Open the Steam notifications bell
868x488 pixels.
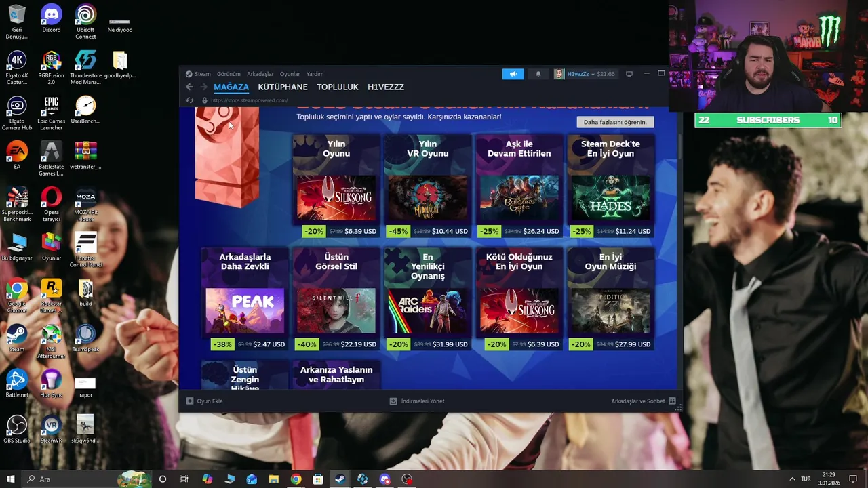[538, 74]
